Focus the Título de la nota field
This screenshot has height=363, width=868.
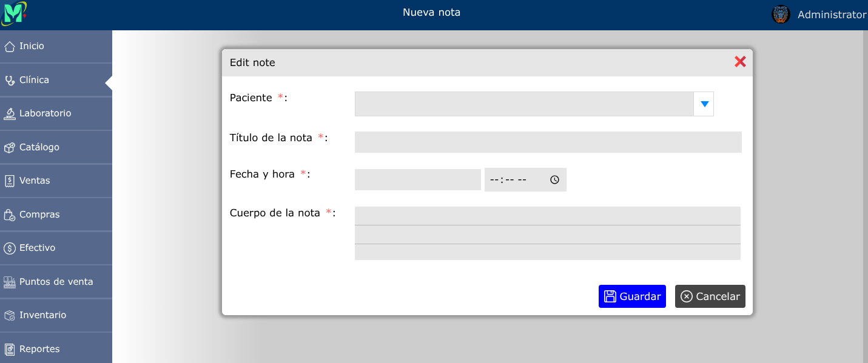point(548,142)
